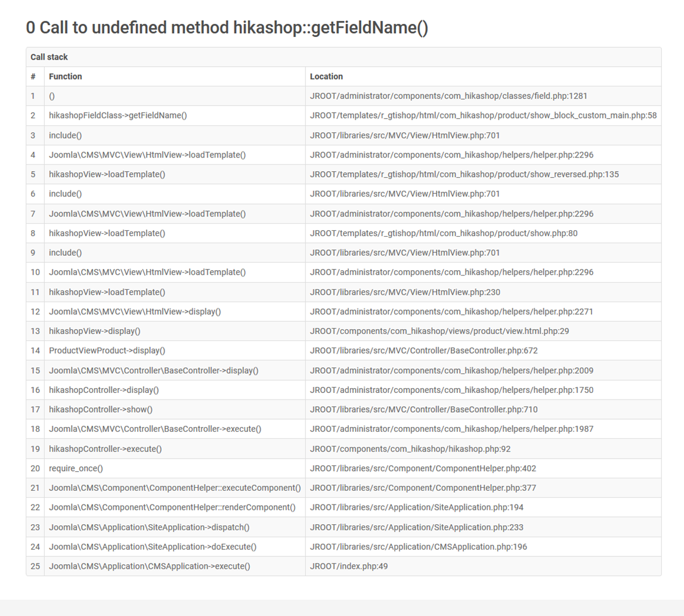Click the "Function" column header

[x=66, y=76]
